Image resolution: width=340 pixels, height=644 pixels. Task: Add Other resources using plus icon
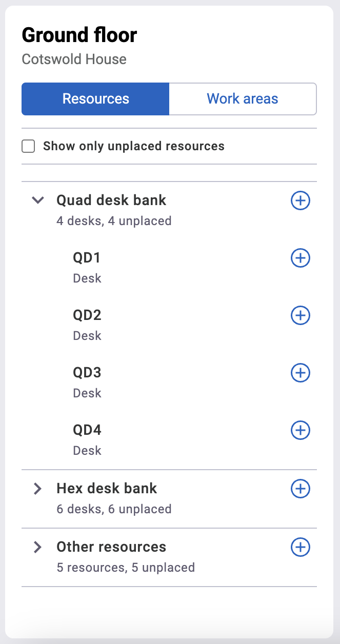coord(301,547)
